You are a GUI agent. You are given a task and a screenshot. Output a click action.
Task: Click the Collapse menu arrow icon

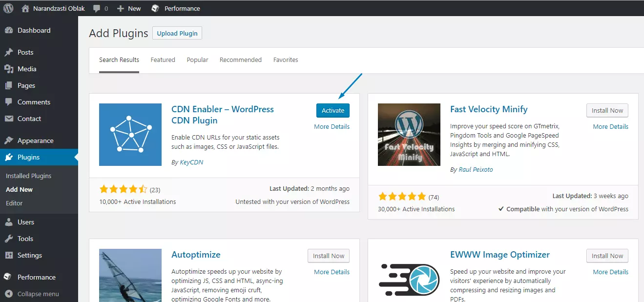coord(9,294)
